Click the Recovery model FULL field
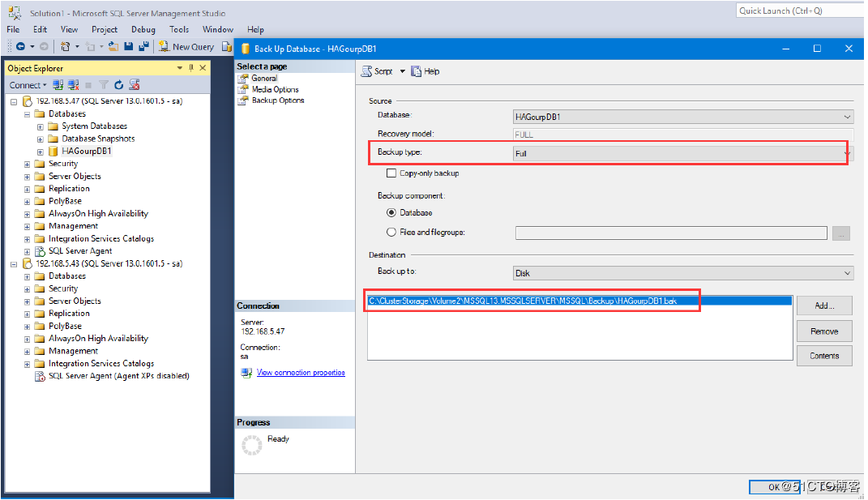The image size is (868, 500). pyautogui.click(x=684, y=135)
